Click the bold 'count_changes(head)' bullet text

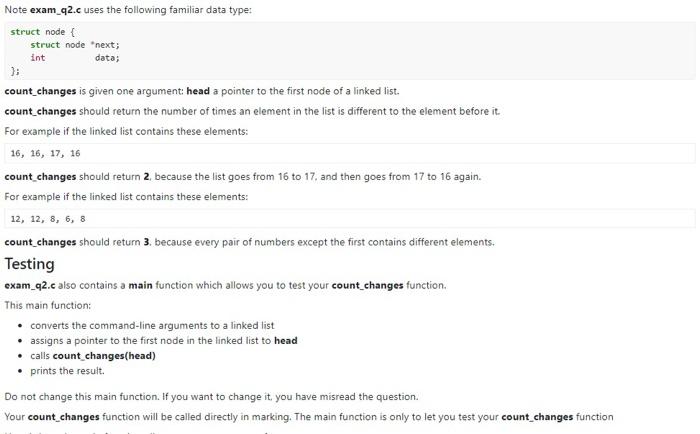[x=104, y=356]
